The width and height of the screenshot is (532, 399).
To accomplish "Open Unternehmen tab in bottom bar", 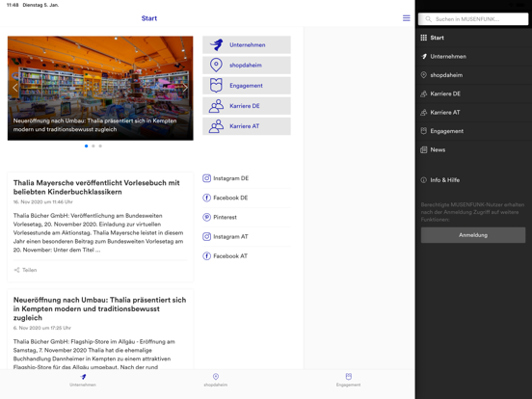I will [x=83, y=380].
